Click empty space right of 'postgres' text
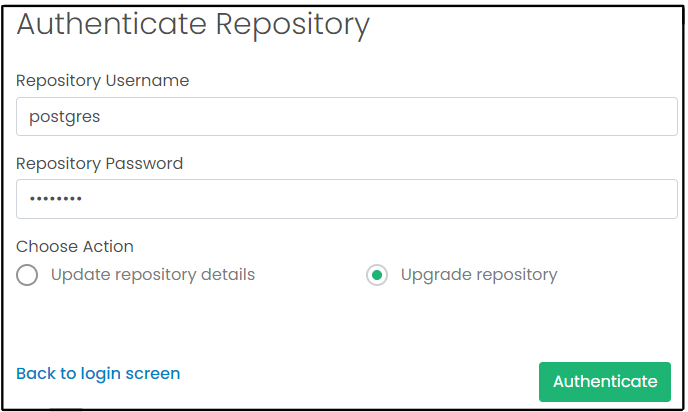The height and width of the screenshot is (412, 688). (400, 116)
